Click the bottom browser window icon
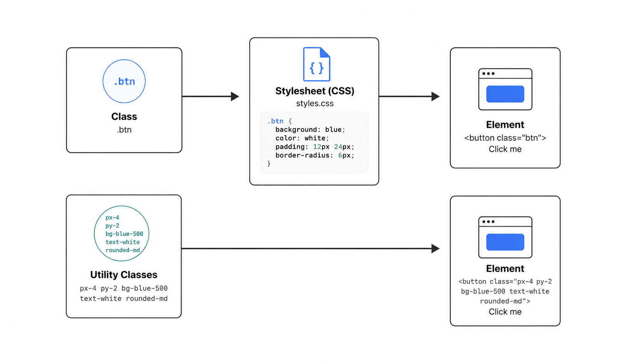 point(505,237)
